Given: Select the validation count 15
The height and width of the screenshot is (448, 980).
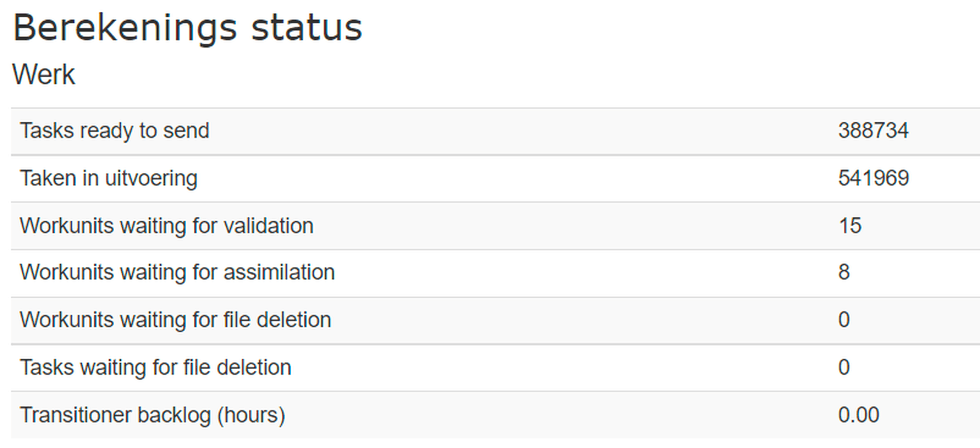Looking at the screenshot, I should 850,226.
